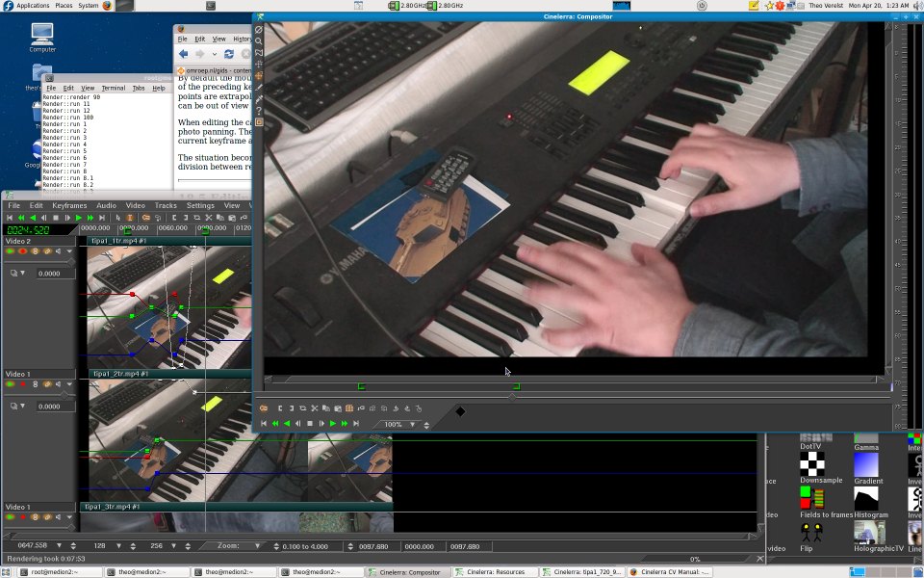
Task: Select Gradient effect in Resources window
Action: [868, 468]
